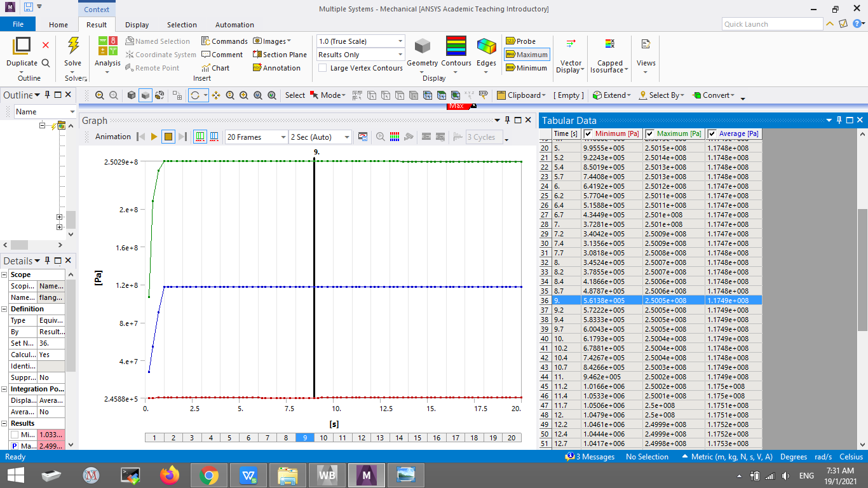Switch to the Display ribbon tab
Screen dimensions: 868x488
click(137, 25)
